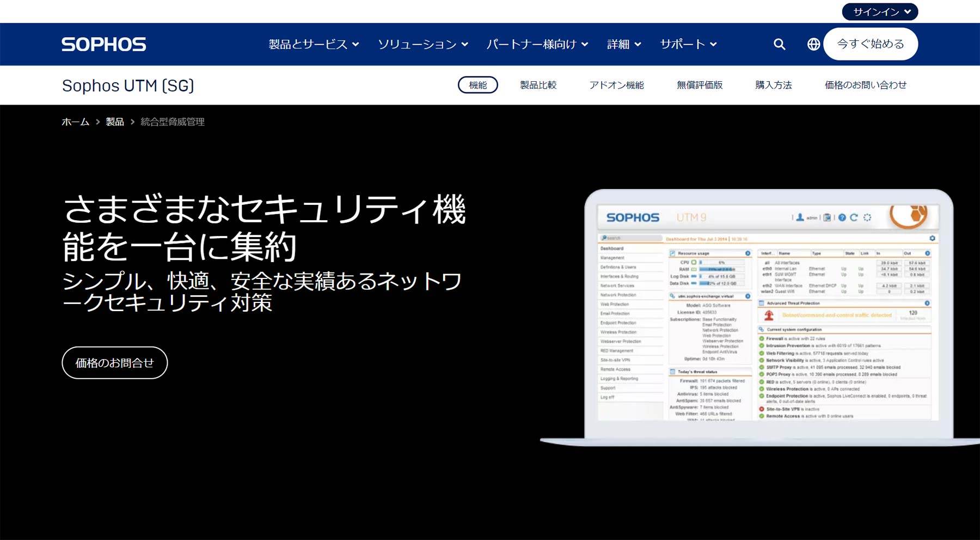This screenshot has height=540, width=980.
Task: Expand the サポート menu
Action: tap(688, 44)
